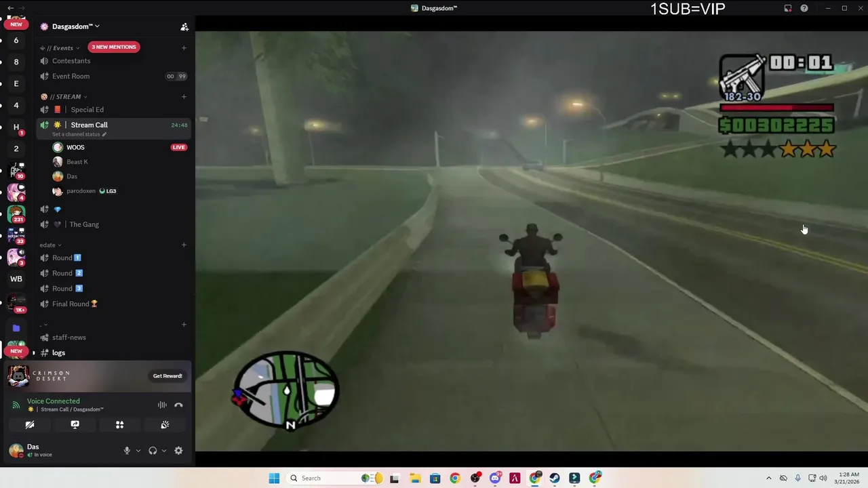Open Microsoft Store from the taskbar
This screenshot has width=868, height=488.
[x=435, y=479]
